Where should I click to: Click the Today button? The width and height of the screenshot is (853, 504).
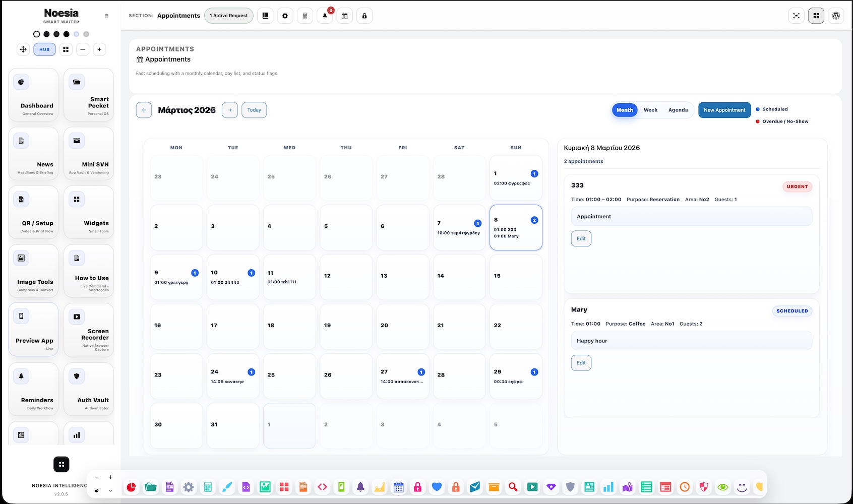coord(254,110)
